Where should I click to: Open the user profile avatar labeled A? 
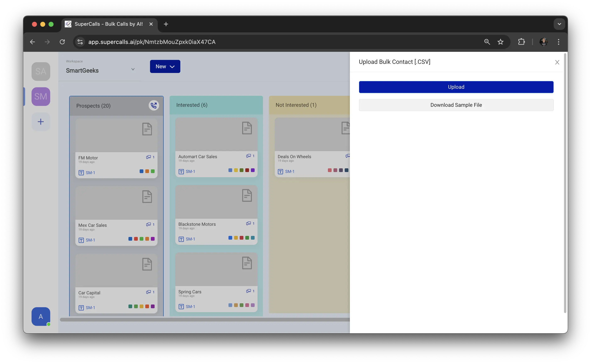point(41,316)
